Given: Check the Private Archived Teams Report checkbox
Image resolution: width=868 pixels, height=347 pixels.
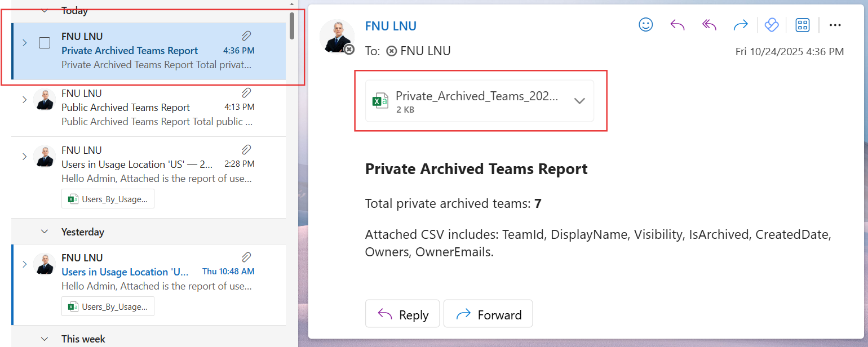Looking at the screenshot, I should [45, 43].
